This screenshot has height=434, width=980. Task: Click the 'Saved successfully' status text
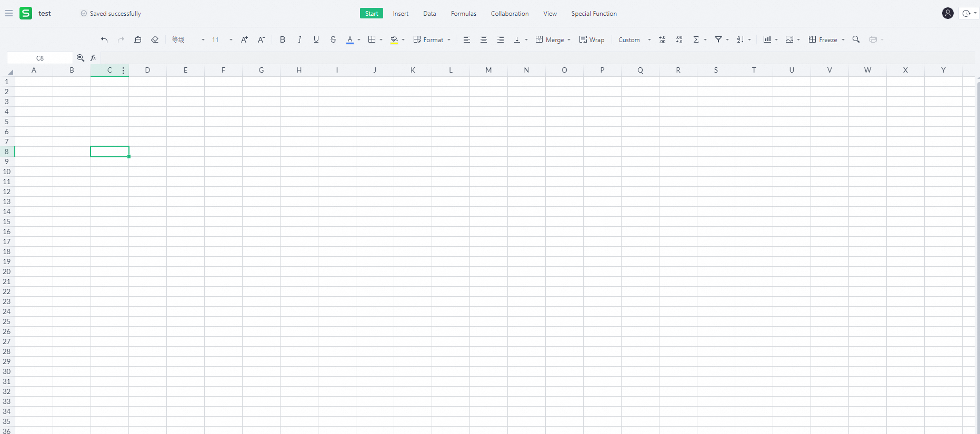(x=115, y=14)
